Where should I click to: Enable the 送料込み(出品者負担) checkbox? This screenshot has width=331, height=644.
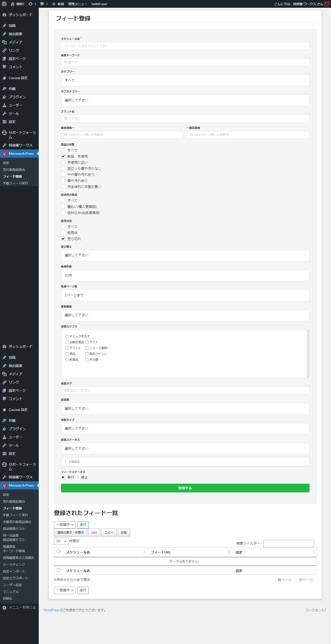coord(63,213)
